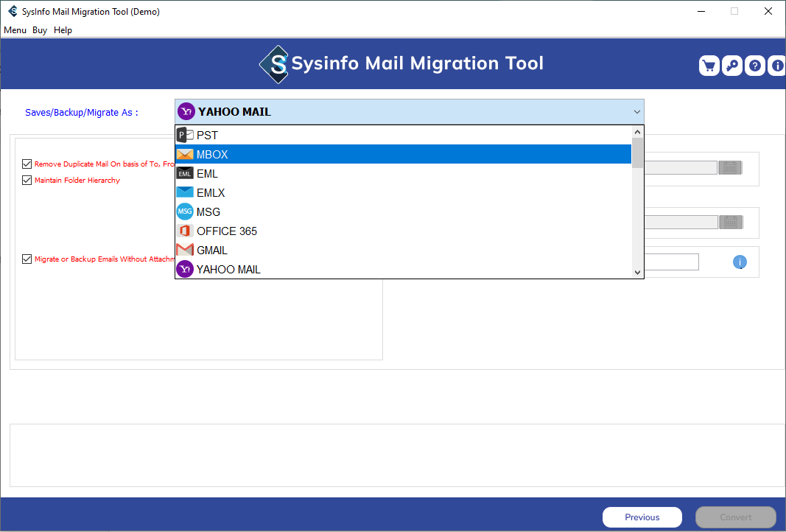786x532 pixels.
Task: Click the text field beside info icon
Action: tap(672, 262)
